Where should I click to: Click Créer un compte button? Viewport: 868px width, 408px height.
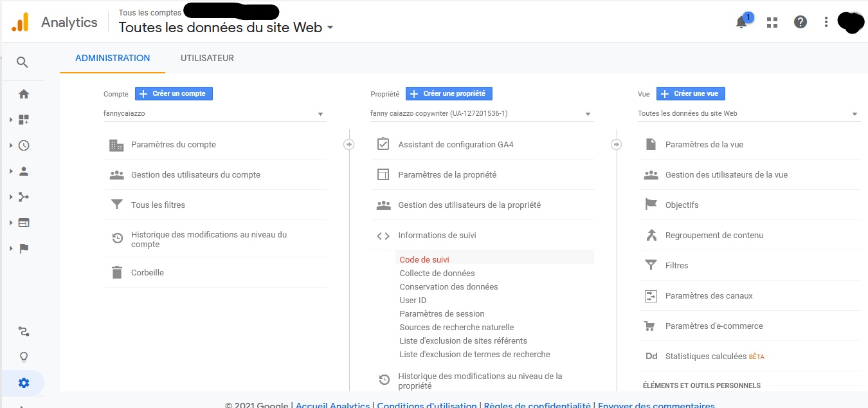(x=174, y=94)
